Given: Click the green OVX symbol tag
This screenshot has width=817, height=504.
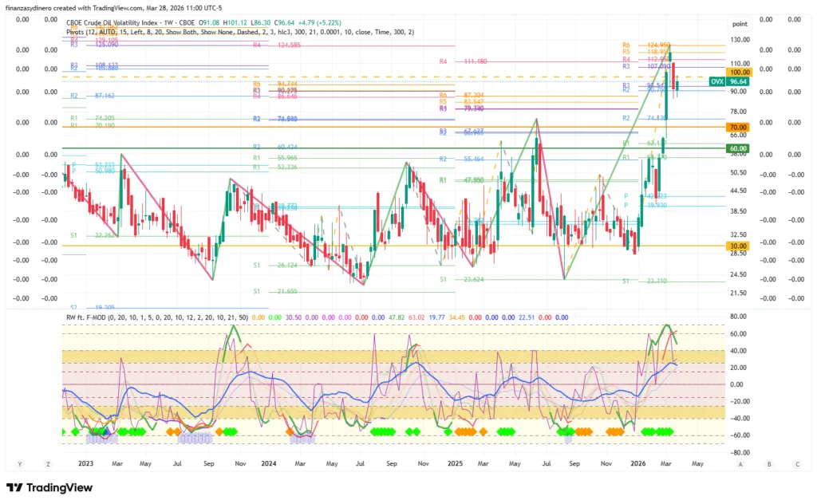Looking at the screenshot, I should pos(717,81).
